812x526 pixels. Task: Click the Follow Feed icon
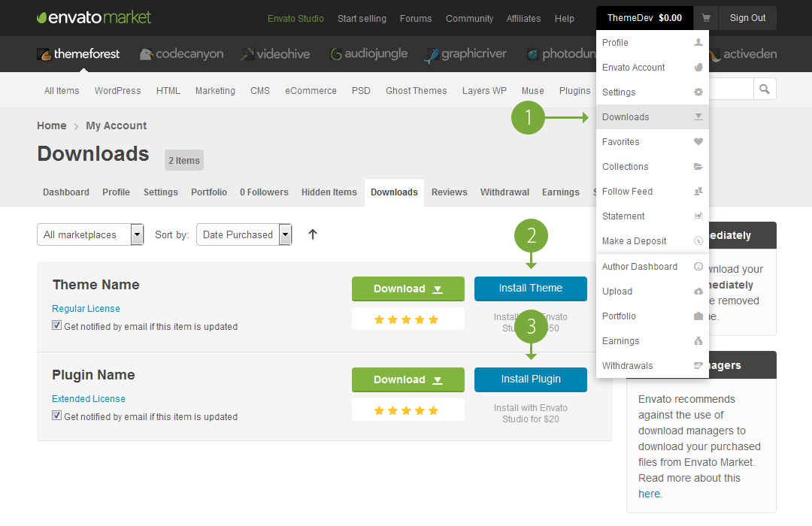(x=698, y=192)
